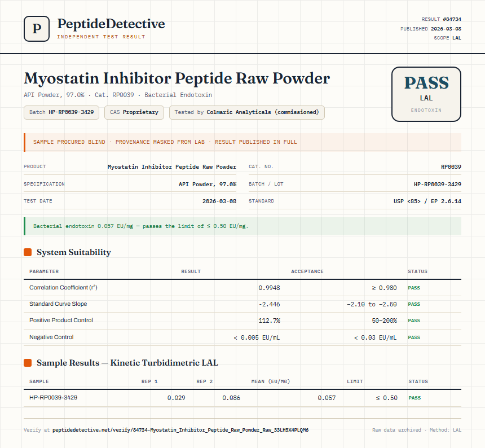Click the REP 1 column header
Image resolution: width=485 pixels, height=448 pixels.
(149, 381)
